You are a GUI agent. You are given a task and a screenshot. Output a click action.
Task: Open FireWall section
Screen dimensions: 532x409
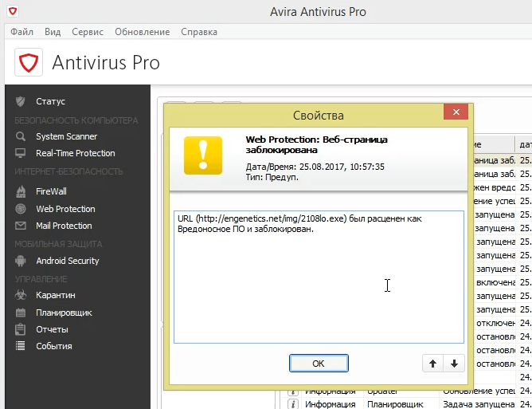tap(51, 191)
